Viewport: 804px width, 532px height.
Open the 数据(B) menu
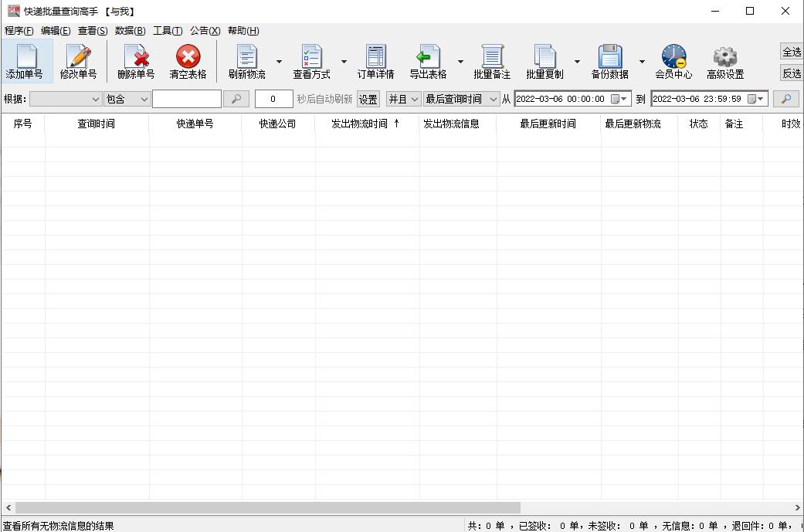[131, 31]
